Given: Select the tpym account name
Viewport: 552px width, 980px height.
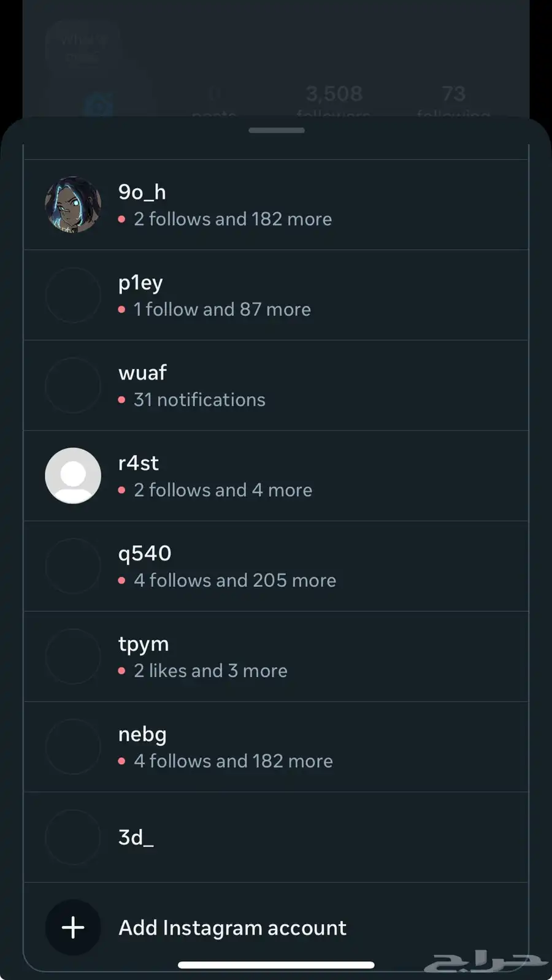Looking at the screenshot, I should 144,644.
